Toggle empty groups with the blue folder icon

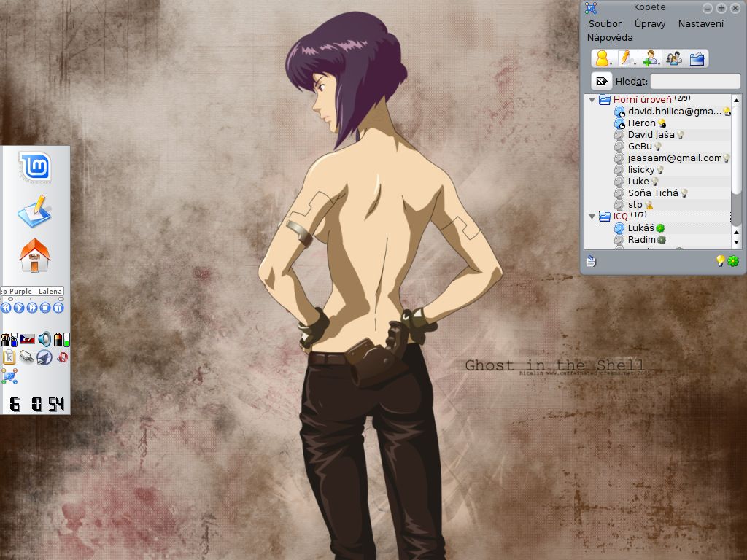pos(697,58)
